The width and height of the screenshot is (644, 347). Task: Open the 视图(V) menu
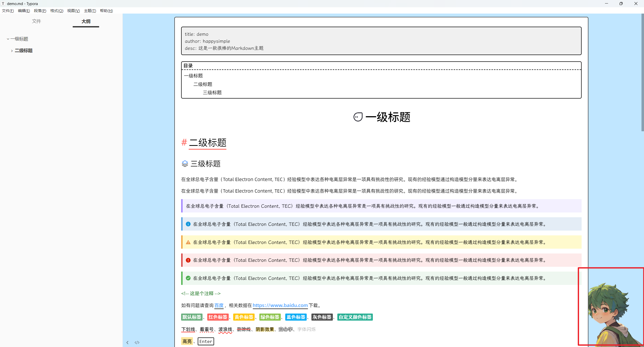73,11
